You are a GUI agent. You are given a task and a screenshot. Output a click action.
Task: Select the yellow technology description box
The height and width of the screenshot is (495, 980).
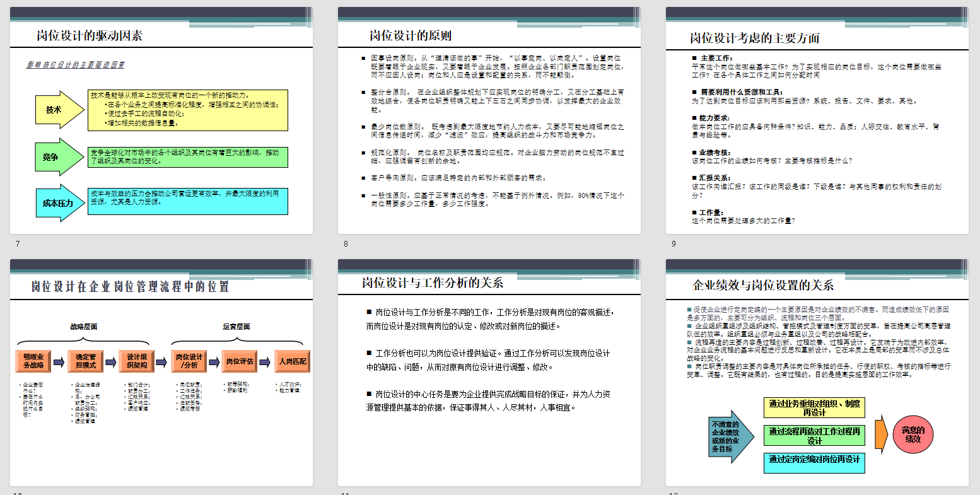point(188,110)
